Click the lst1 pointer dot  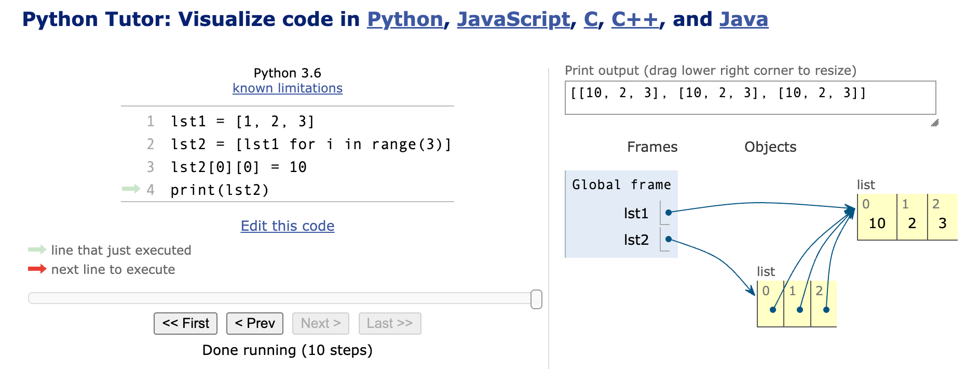coord(669,213)
